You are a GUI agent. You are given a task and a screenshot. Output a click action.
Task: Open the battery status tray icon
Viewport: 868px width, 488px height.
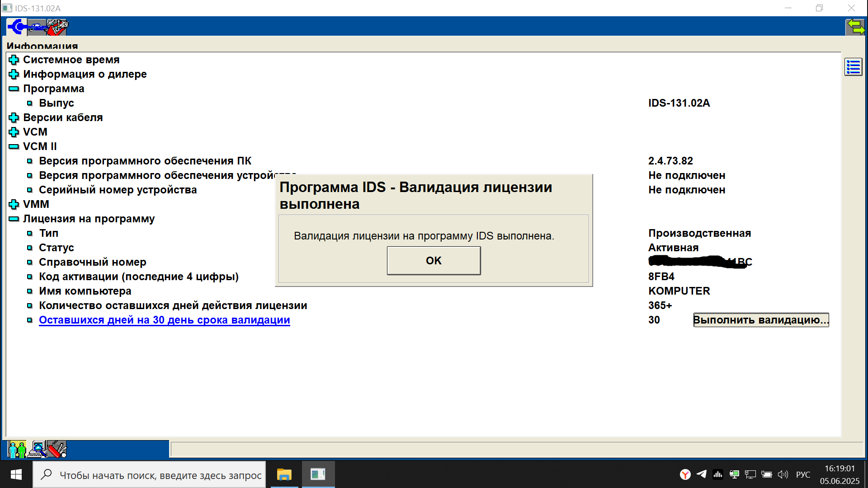766,474
